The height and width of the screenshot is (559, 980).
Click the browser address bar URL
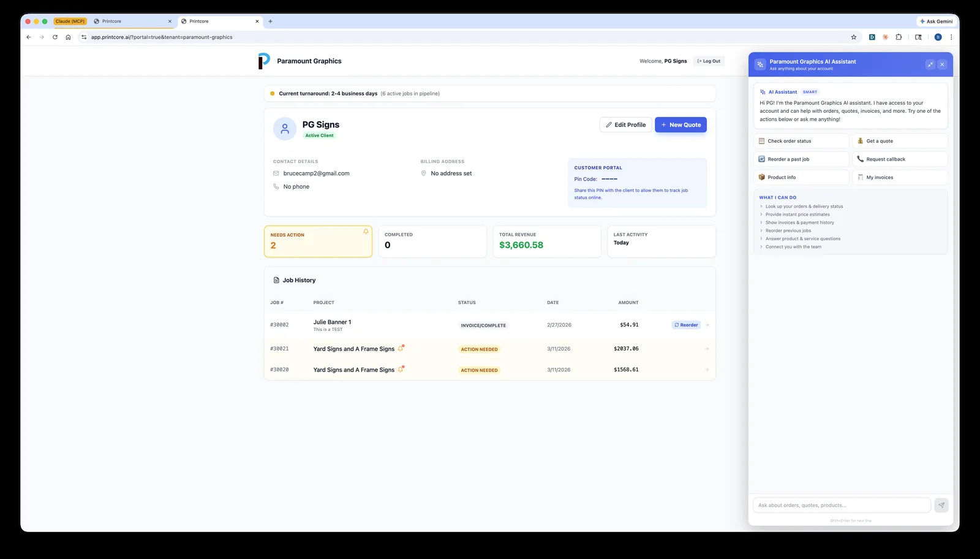[x=162, y=37]
